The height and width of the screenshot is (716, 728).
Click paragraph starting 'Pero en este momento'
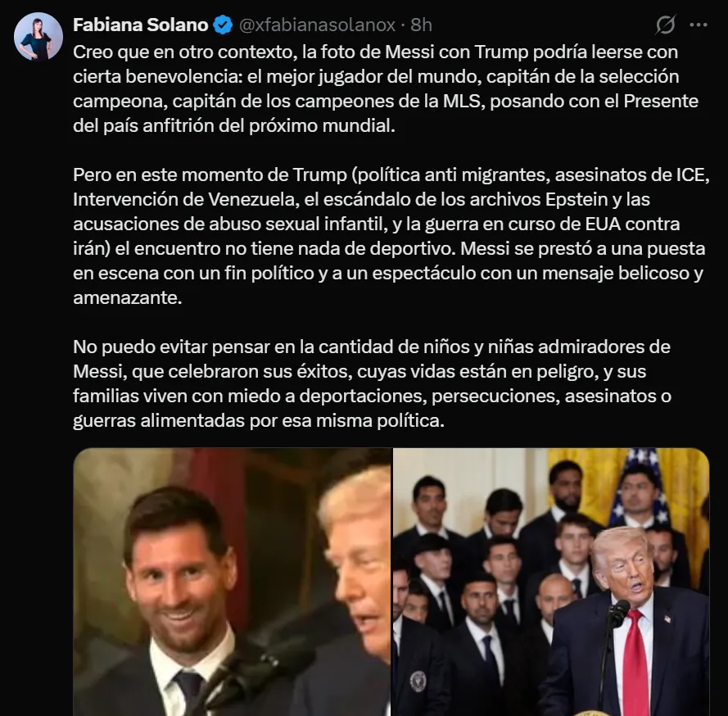(x=391, y=236)
